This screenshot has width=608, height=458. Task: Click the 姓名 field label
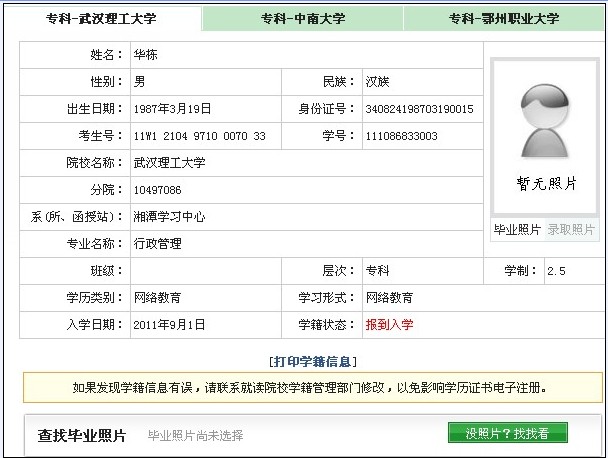click(x=106, y=55)
